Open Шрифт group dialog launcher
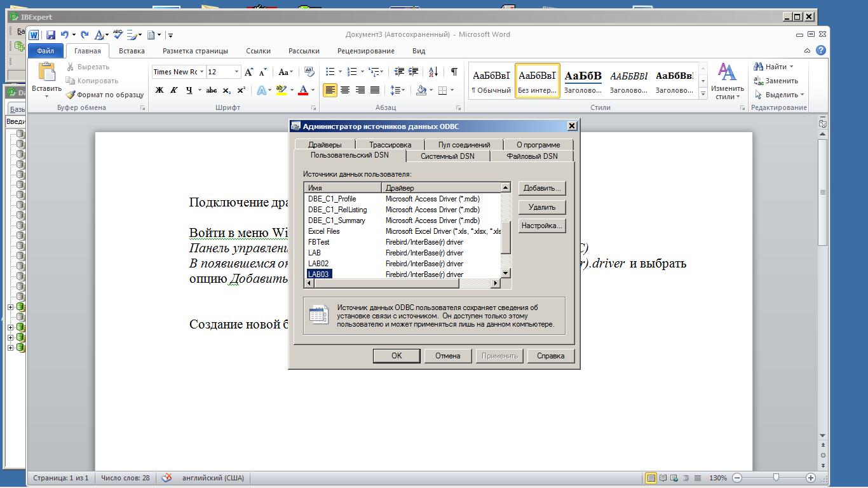Image resolution: width=868 pixels, height=488 pixels. tap(313, 108)
